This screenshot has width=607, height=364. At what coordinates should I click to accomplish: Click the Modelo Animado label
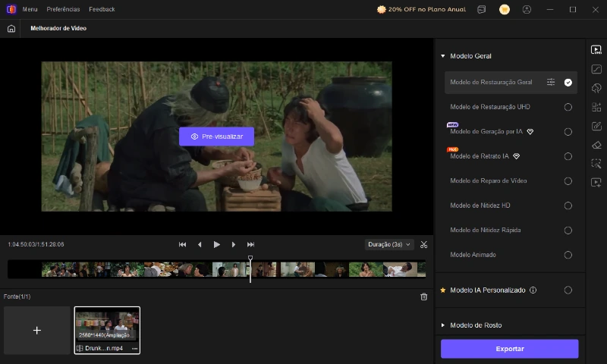pos(473,255)
